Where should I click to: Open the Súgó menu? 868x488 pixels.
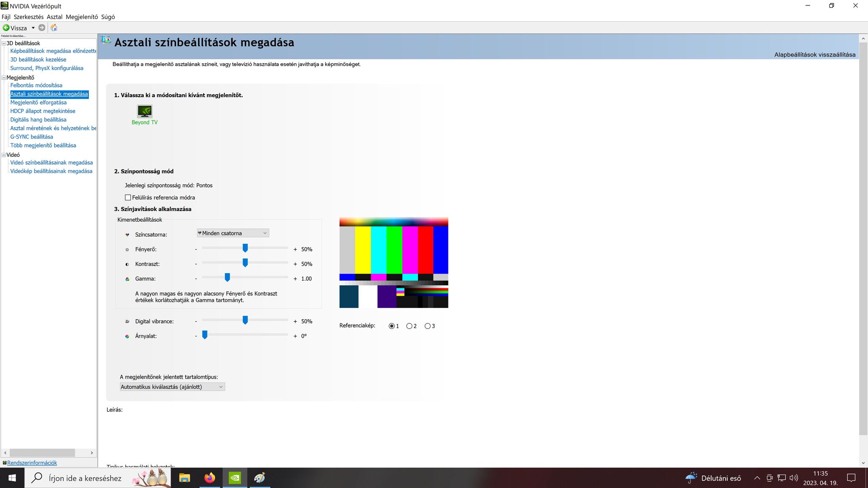pyautogui.click(x=108, y=17)
